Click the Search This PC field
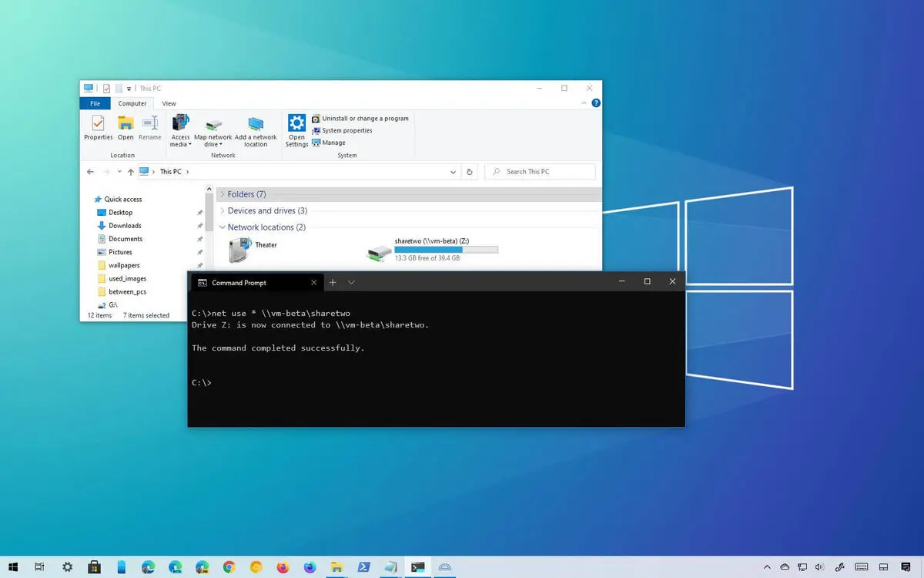 point(541,172)
